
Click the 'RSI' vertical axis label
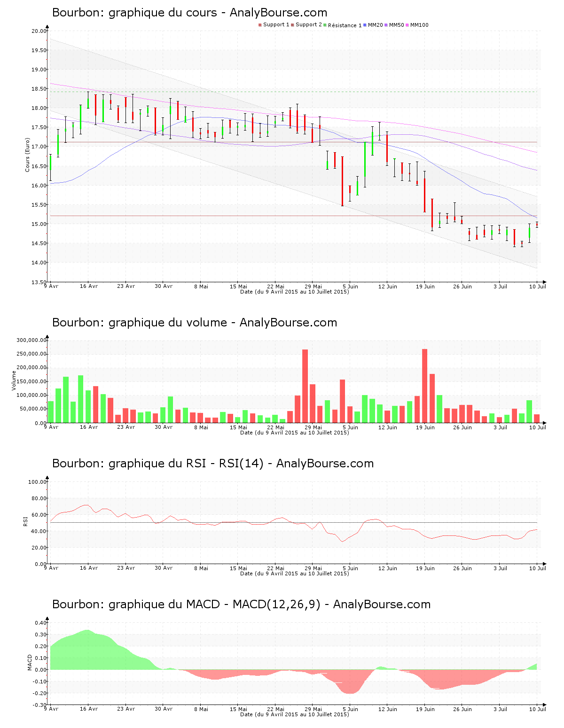click(25, 521)
